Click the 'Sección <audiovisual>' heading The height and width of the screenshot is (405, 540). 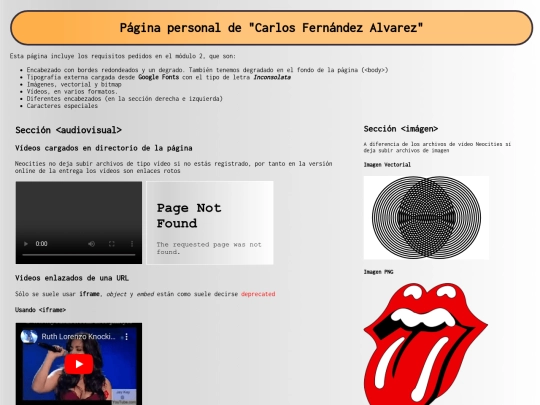(68, 130)
